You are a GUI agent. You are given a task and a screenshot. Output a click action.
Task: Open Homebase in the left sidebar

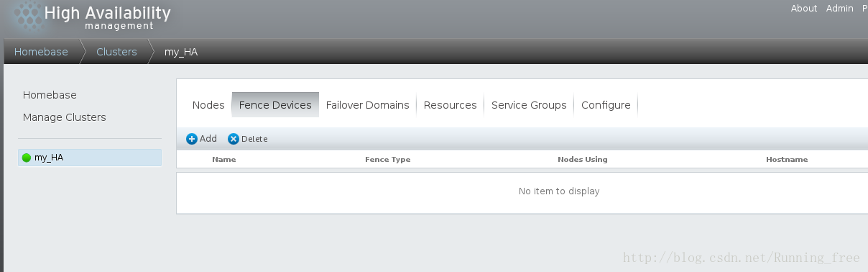tap(50, 95)
